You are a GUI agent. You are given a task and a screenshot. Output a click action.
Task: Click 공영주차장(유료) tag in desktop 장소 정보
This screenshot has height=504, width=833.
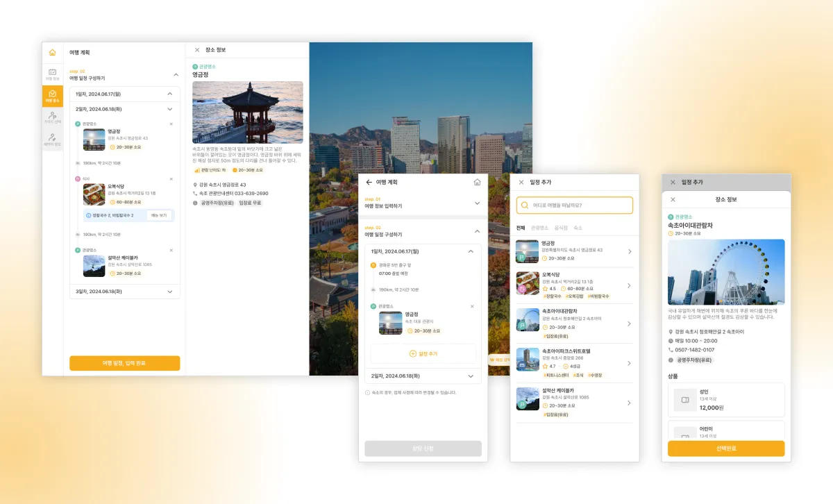(x=217, y=203)
